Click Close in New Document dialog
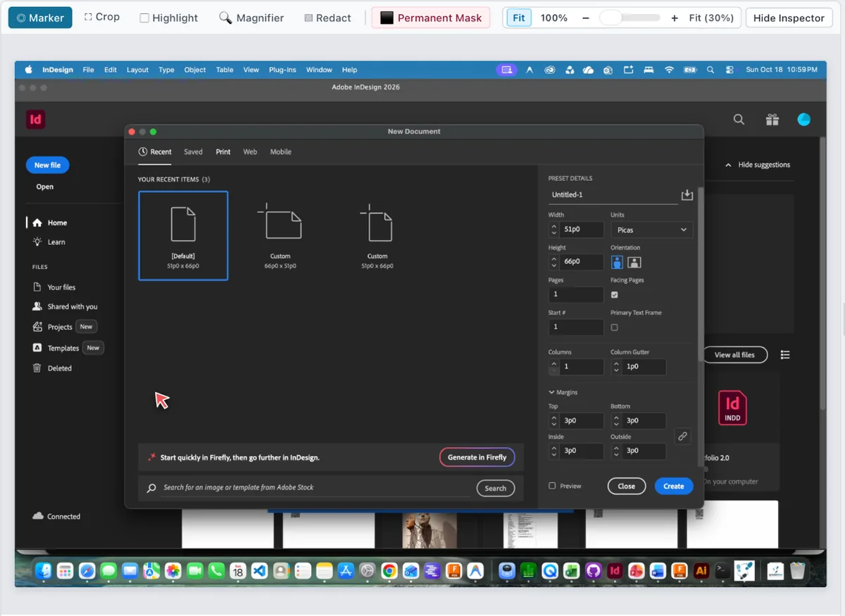The height and width of the screenshot is (616, 845). (x=626, y=486)
